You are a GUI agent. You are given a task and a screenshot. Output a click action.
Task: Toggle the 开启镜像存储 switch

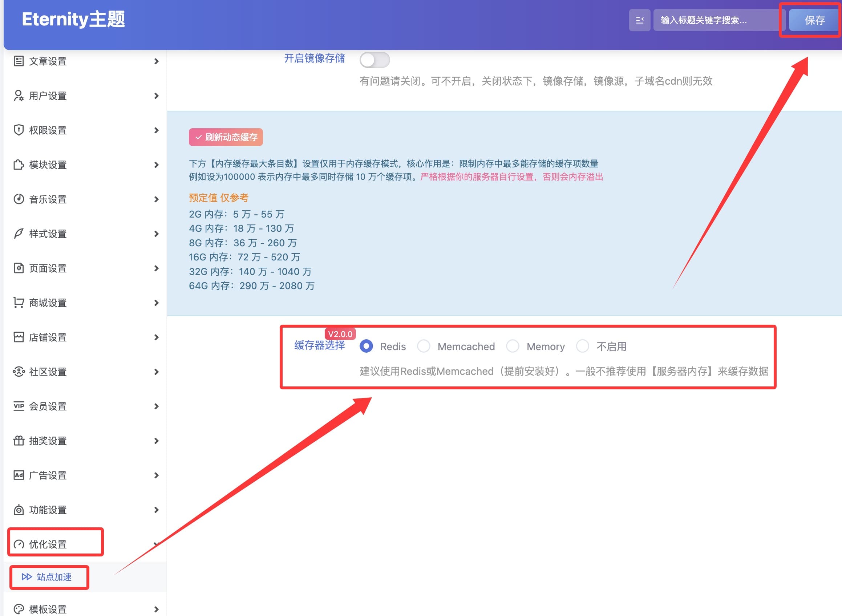pyautogui.click(x=375, y=60)
